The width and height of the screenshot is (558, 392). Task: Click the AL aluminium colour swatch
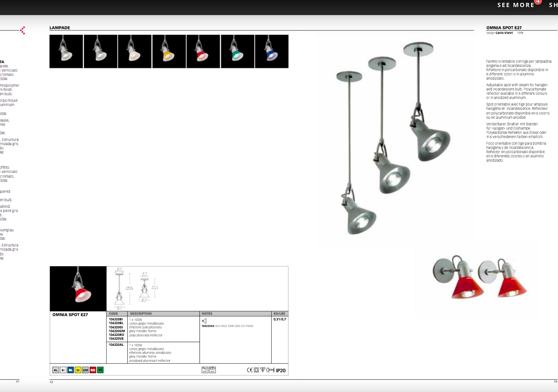point(56,370)
